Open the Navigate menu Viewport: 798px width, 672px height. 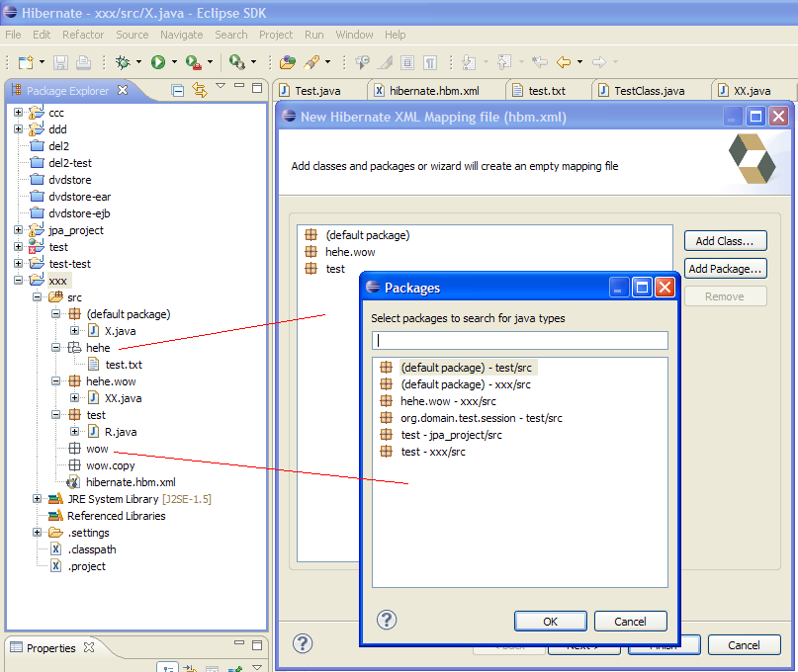[182, 35]
